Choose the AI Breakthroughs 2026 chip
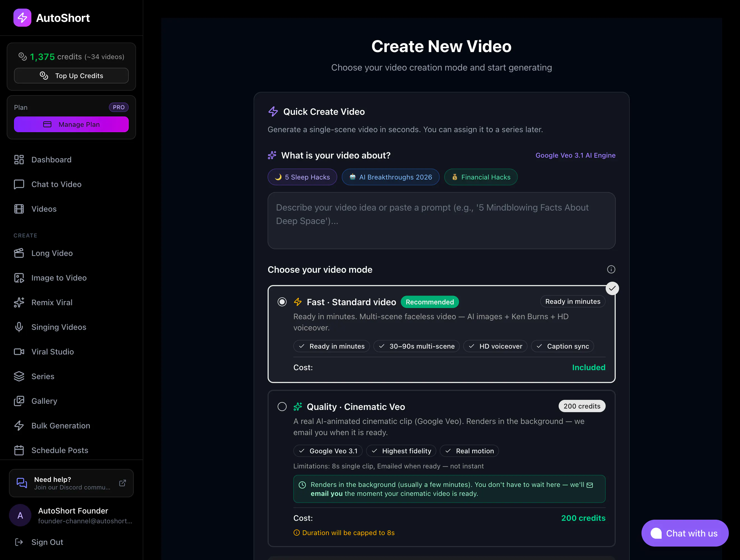740x560 pixels. click(390, 177)
